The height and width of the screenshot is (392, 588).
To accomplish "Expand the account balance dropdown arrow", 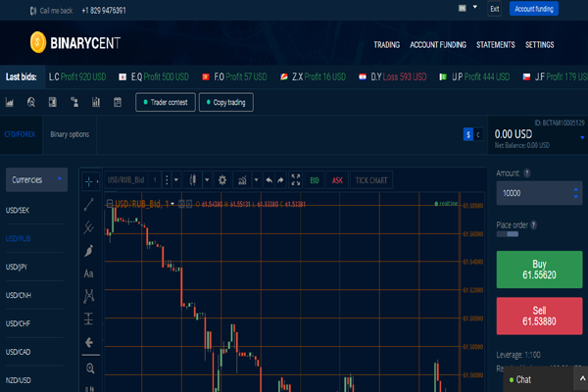I will 582,137.
